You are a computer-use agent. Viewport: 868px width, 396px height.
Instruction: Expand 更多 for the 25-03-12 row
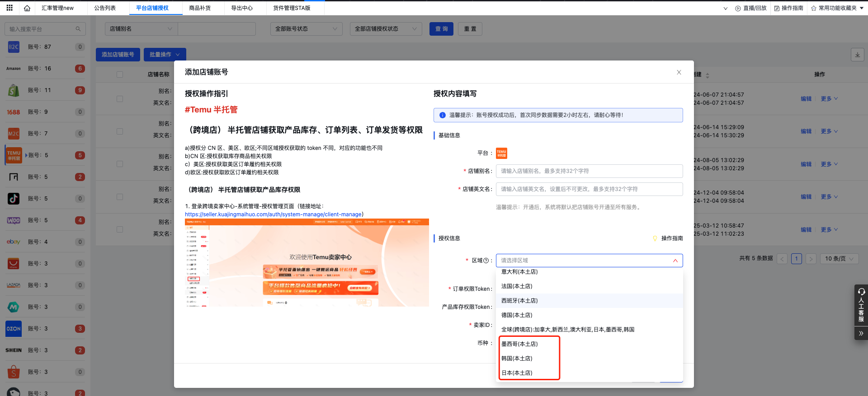click(x=829, y=229)
